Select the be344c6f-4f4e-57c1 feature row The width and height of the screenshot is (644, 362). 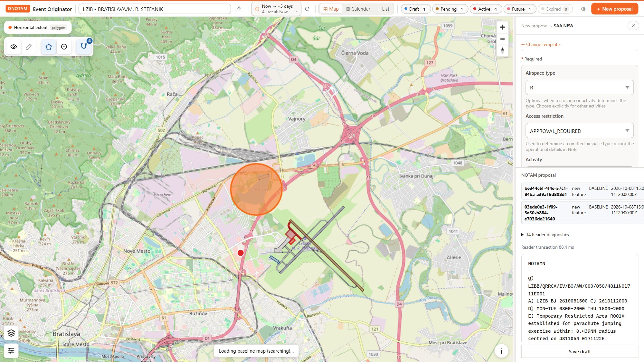point(582,191)
